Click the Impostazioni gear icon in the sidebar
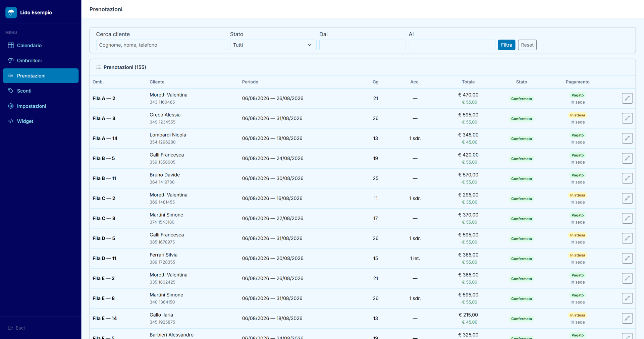The width and height of the screenshot is (644, 339). point(11,106)
